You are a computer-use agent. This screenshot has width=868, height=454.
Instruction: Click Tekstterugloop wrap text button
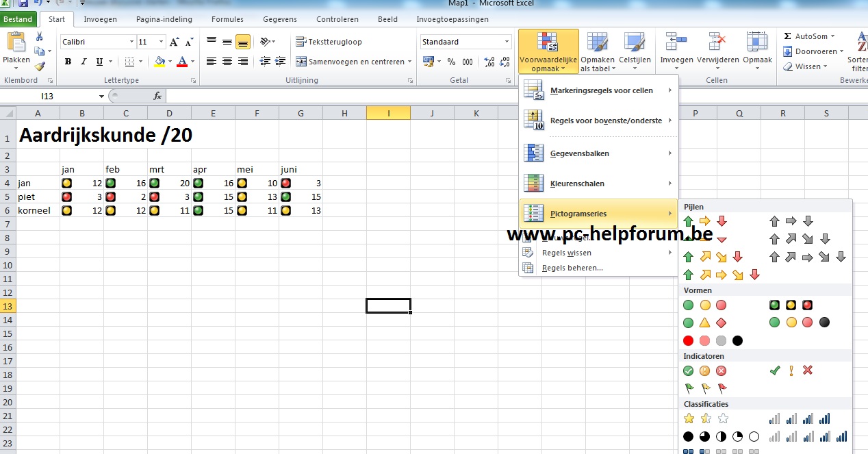point(329,42)
